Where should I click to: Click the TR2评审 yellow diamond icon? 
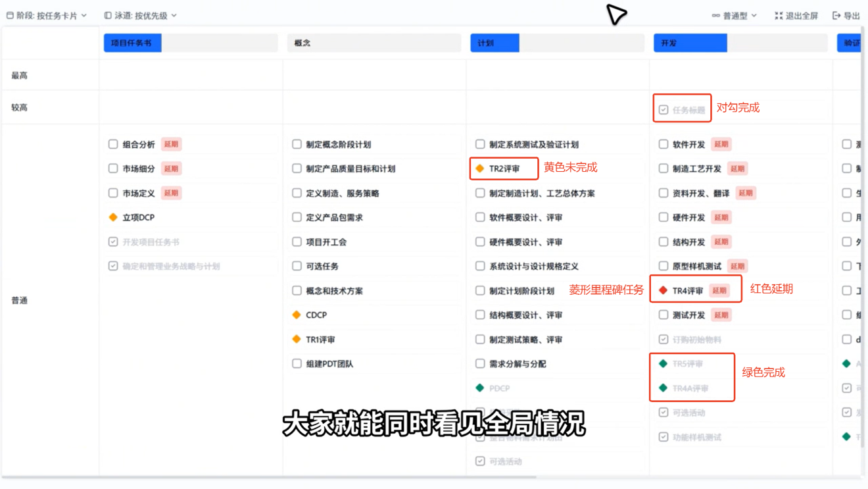coord(480,168)
